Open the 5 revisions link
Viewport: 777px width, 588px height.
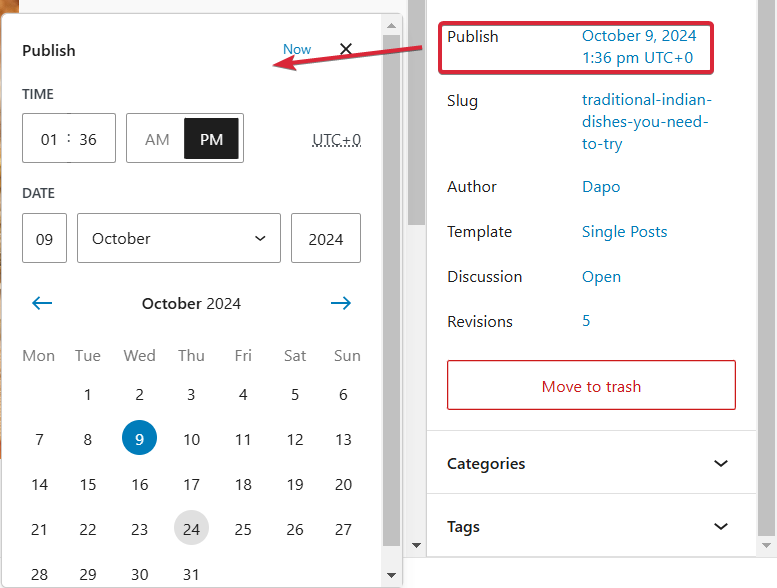coord(586,321)
